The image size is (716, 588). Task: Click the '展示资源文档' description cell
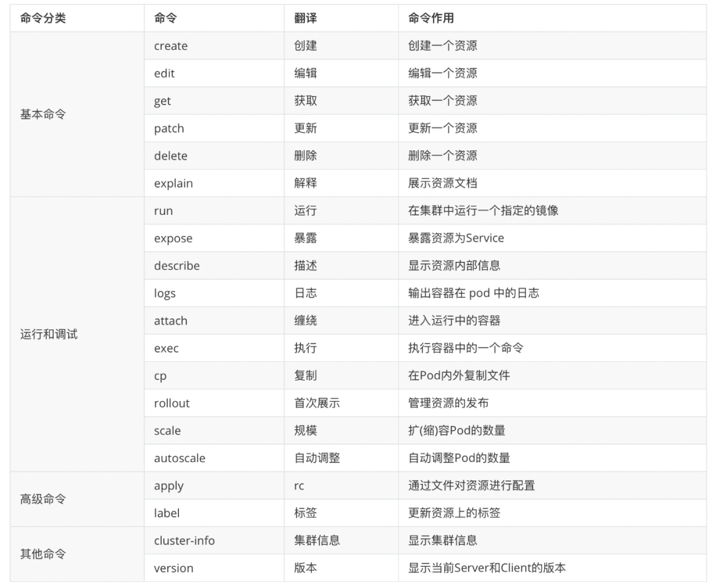click(x=552, y=183)
